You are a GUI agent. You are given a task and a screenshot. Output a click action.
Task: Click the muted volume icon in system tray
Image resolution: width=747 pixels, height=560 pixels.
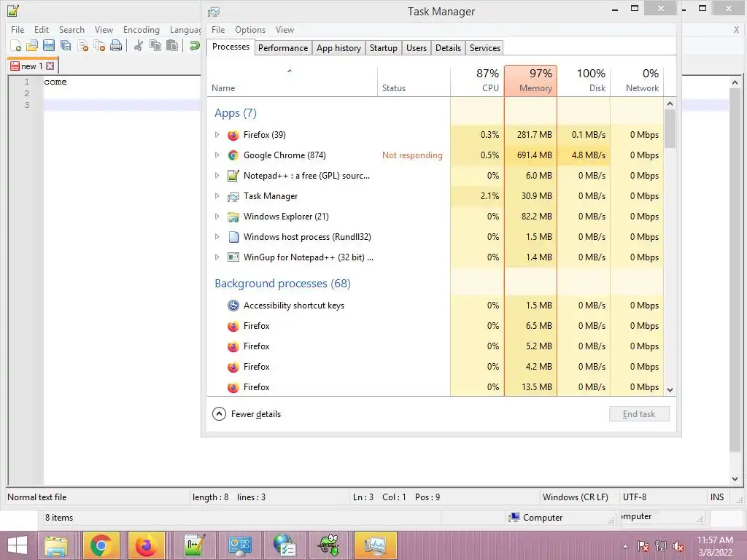click(x=678, y=546)
